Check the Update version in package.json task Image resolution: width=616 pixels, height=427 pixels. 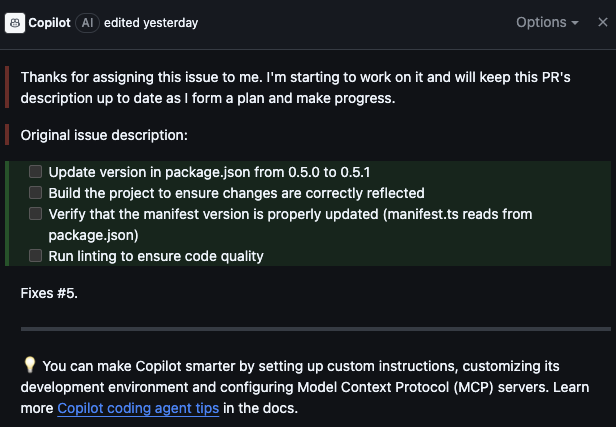point(35,172)
